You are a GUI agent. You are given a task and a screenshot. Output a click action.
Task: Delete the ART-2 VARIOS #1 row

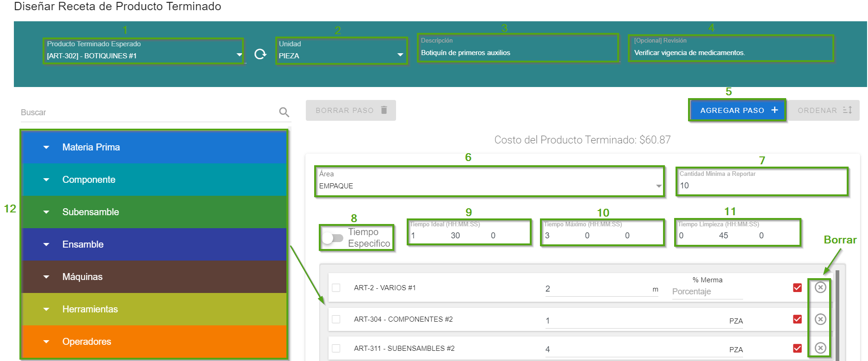coord(820,287)
